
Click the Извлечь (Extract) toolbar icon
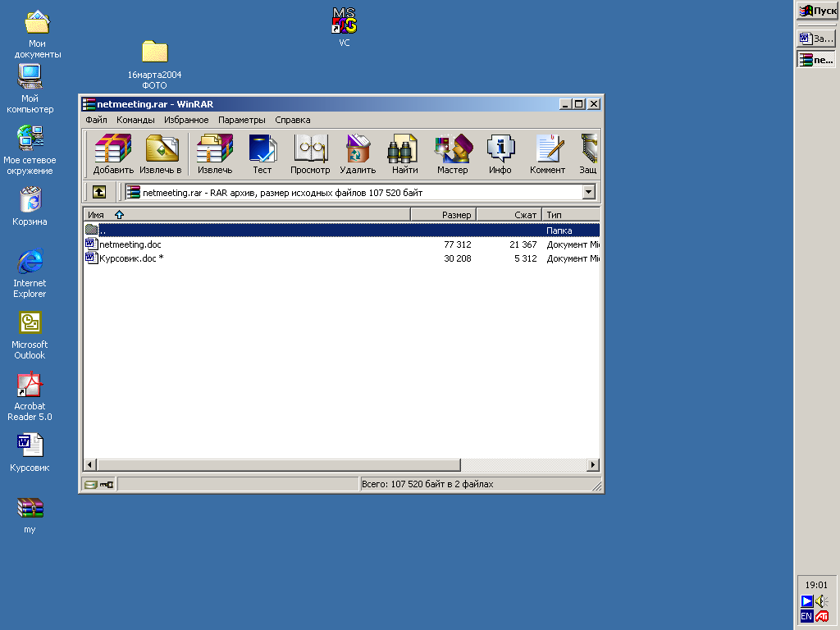coord(215,154)
